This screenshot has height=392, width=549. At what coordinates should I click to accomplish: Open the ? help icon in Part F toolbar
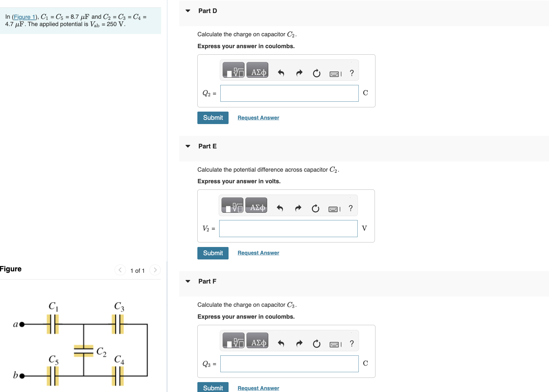[x=352, y=343]
